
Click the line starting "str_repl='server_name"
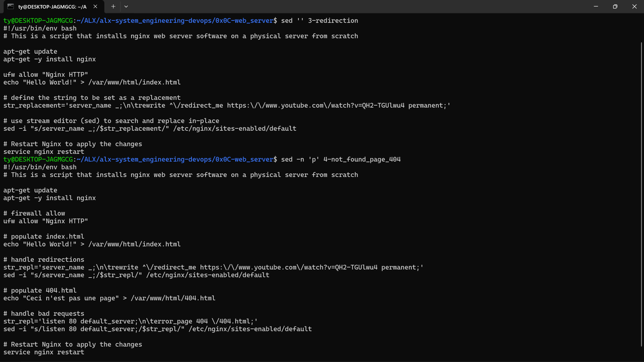point(213,267)
